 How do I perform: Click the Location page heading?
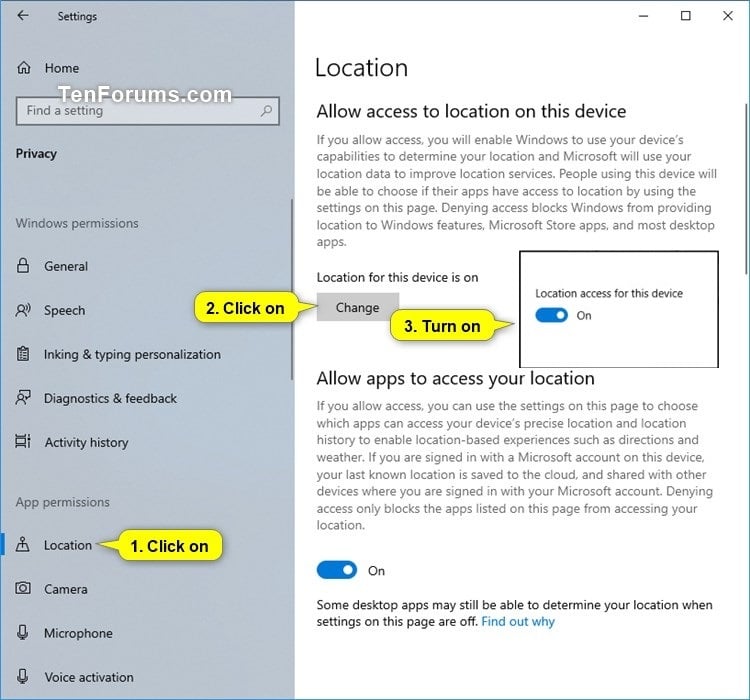pos(361,67)
